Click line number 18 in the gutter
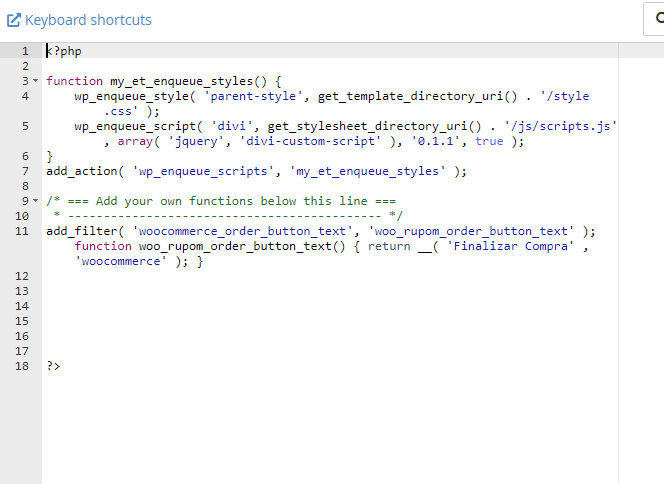The height and width of the screenshot is (484, 664). point(22,366)
